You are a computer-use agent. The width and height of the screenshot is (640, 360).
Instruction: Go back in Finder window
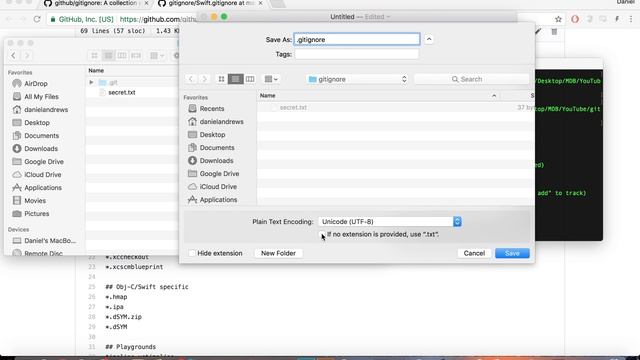coord(13,56)
